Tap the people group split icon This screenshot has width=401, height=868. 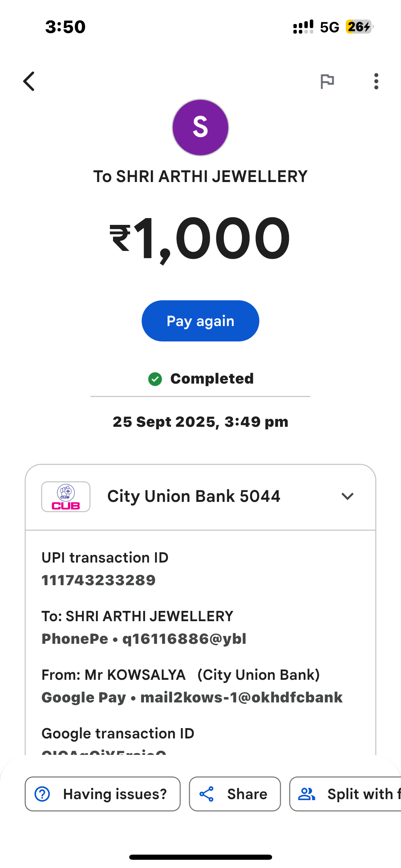point(306,794)
